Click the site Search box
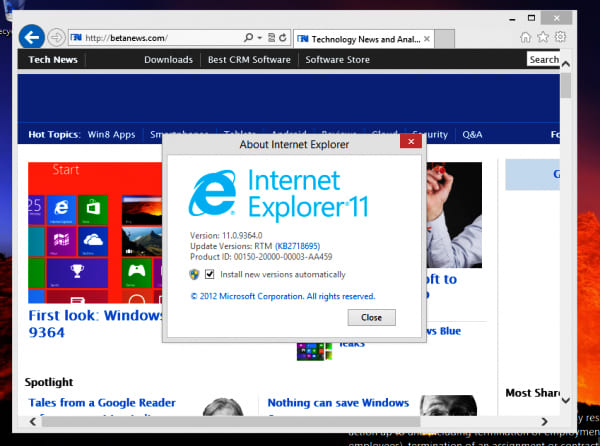Image resolution: width=600 pixels, height=446 pixels. click(543, 59)
